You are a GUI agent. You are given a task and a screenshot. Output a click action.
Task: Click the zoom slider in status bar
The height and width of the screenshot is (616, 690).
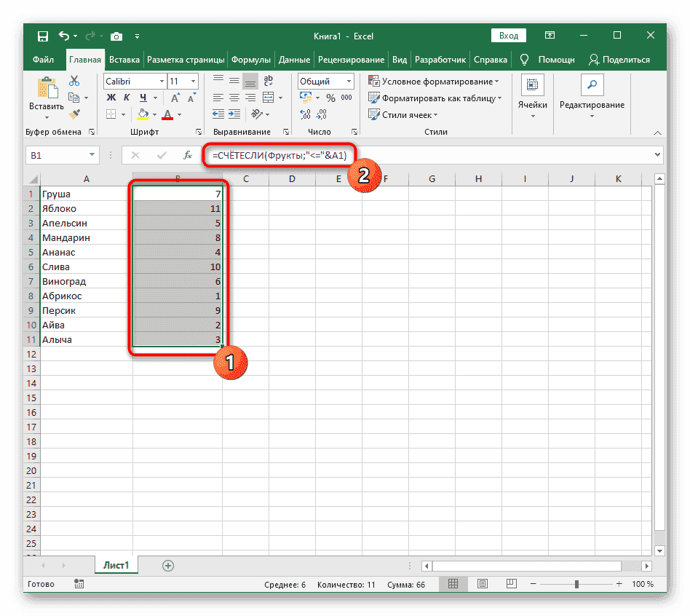[x=577, y=585]
